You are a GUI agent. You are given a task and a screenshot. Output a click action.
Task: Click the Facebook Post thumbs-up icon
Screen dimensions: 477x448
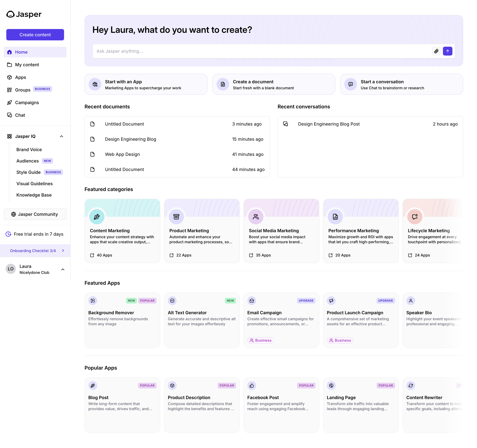252,385
